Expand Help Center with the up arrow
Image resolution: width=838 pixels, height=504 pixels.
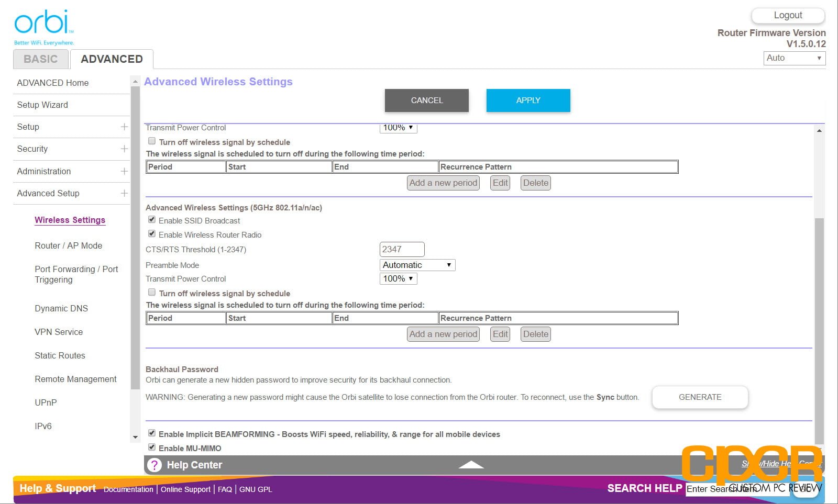click(x=471, y=464)
